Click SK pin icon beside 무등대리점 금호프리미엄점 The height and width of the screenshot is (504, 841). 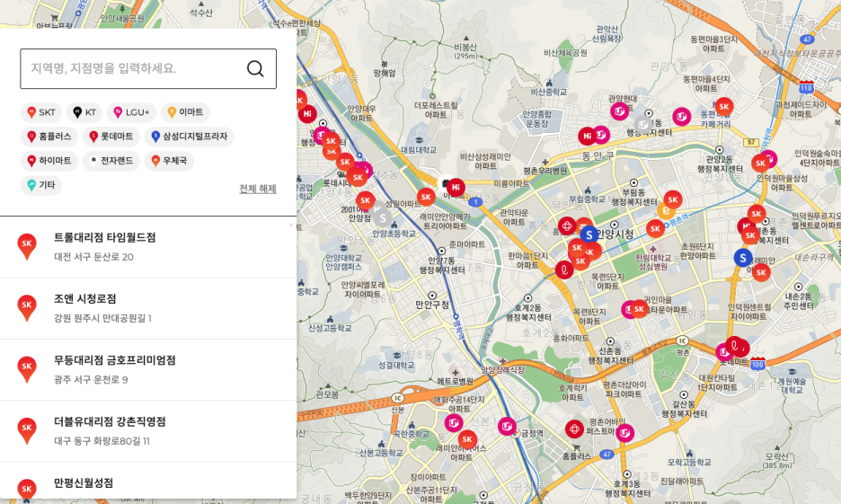point(27,369)
